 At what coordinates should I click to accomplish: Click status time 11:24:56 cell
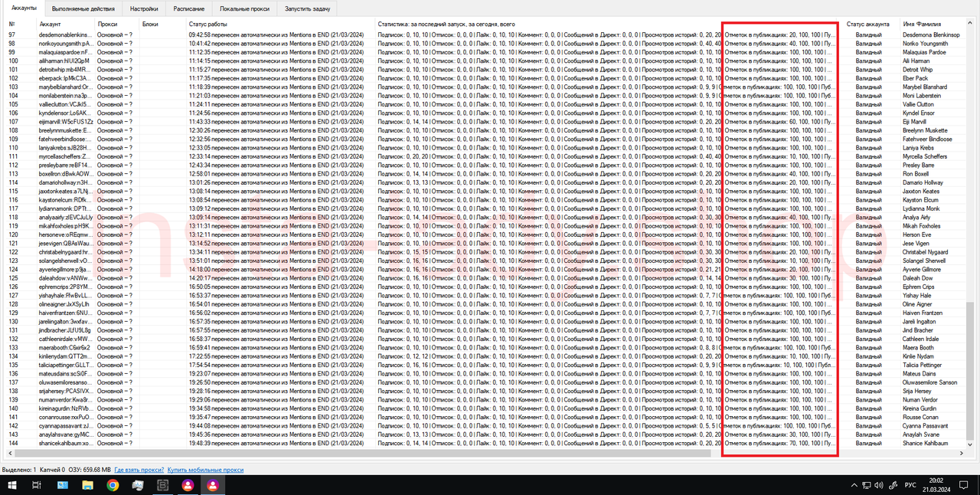click(199, 113)
